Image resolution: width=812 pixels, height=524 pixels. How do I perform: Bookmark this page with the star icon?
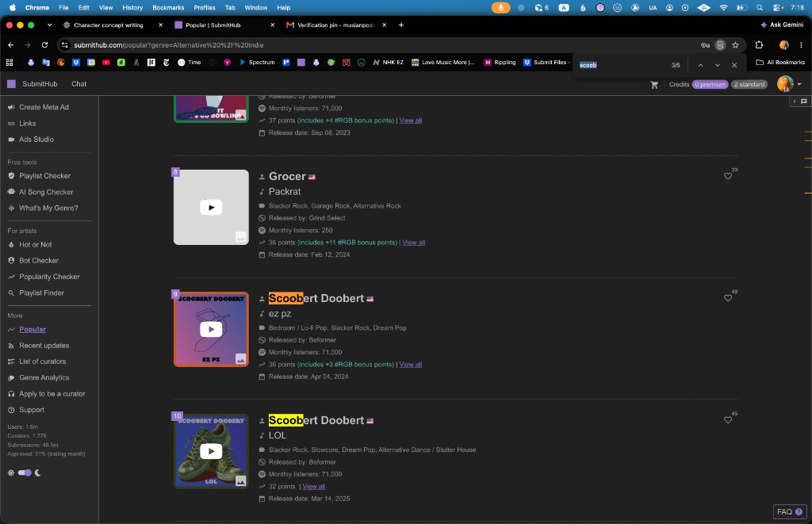tap(735, 45)
